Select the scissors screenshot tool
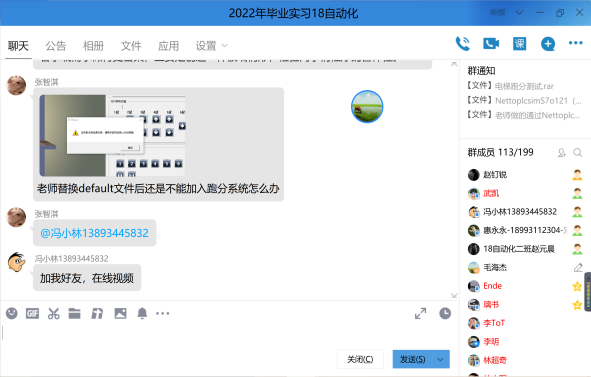This screenshot has width=591, height=377. tap(54, 313)
